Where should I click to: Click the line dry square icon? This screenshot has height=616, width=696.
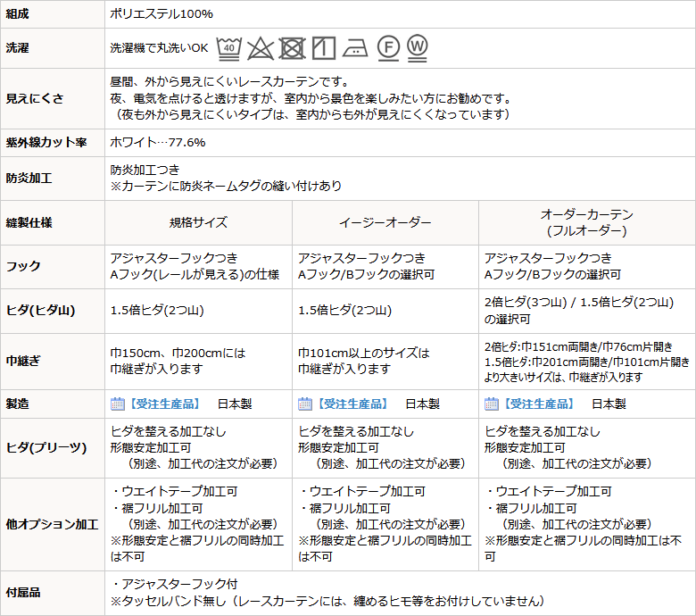[x=324, y=48]
